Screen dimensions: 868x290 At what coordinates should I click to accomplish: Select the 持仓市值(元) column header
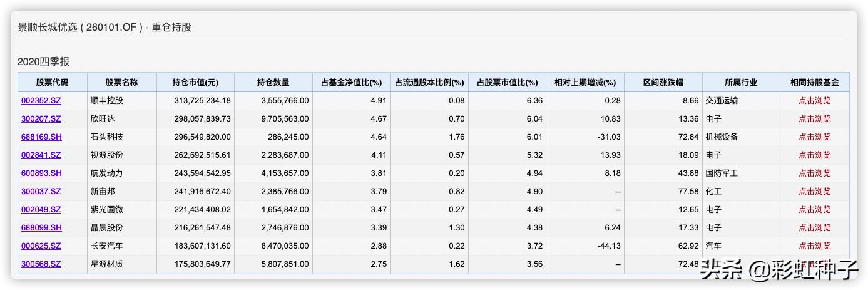coord(195,82)
